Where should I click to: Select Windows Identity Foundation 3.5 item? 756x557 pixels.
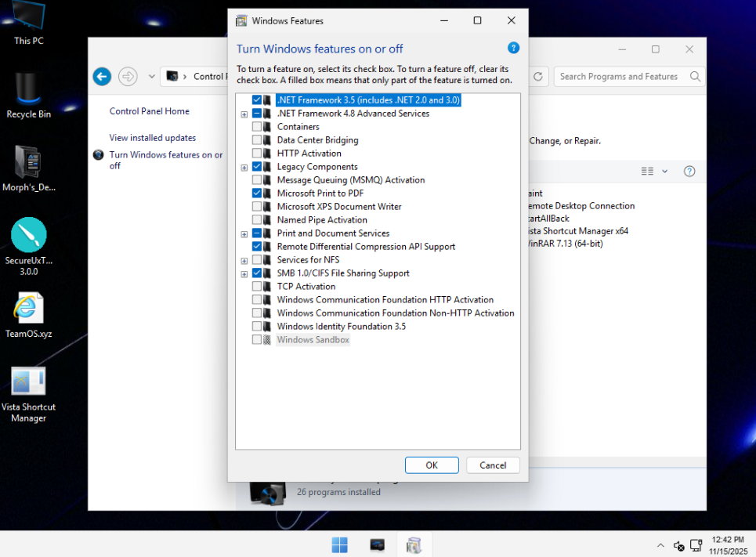pyautogui.click(x=341, y=327)
